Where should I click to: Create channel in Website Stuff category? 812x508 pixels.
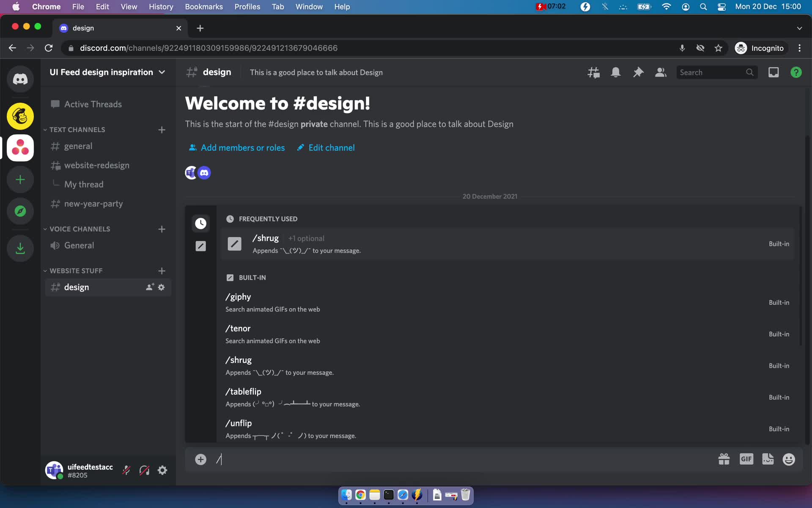pos(162,271)
